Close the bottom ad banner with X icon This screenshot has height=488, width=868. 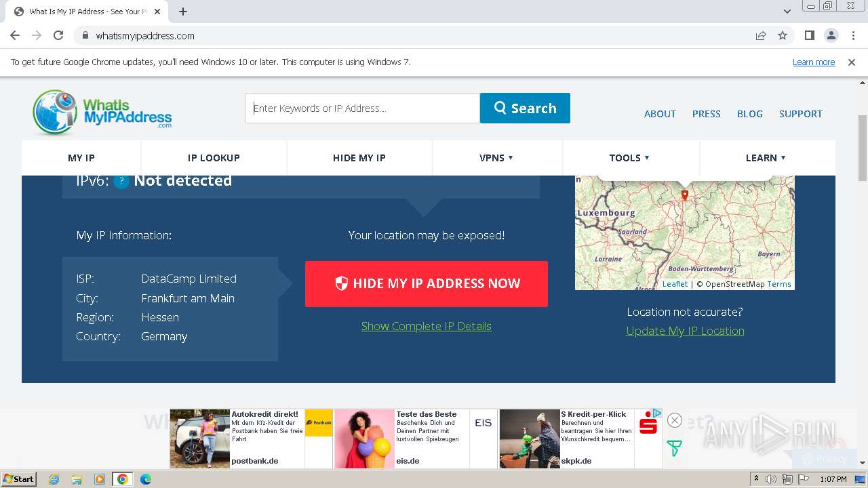tap(674, 420)
